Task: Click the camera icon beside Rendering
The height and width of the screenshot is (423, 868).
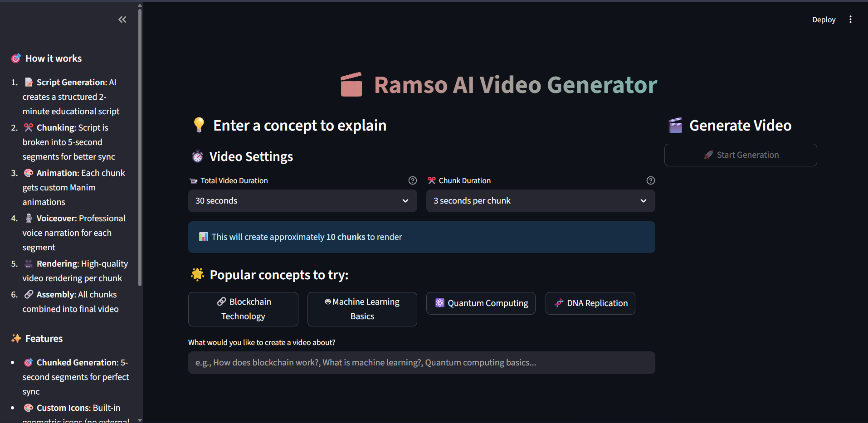Action: coord(29,263)
